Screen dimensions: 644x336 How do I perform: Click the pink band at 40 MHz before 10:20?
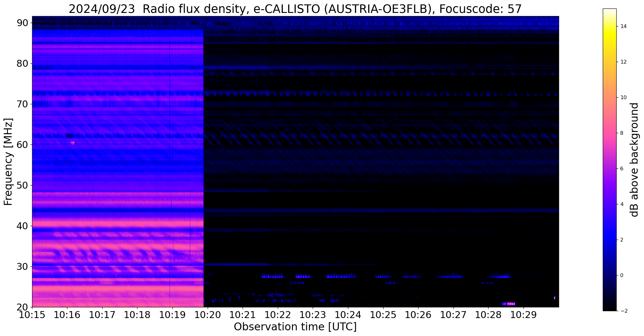click(x=118, y=224)
